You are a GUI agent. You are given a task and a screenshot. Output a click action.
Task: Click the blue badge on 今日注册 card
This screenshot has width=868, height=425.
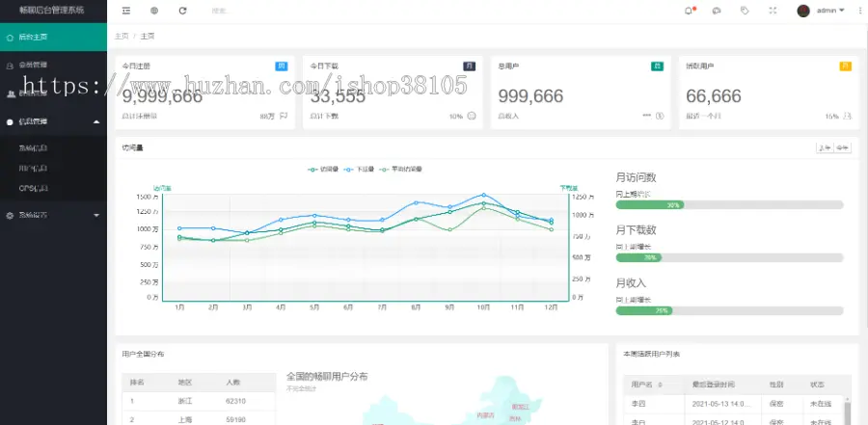point(282,66)
